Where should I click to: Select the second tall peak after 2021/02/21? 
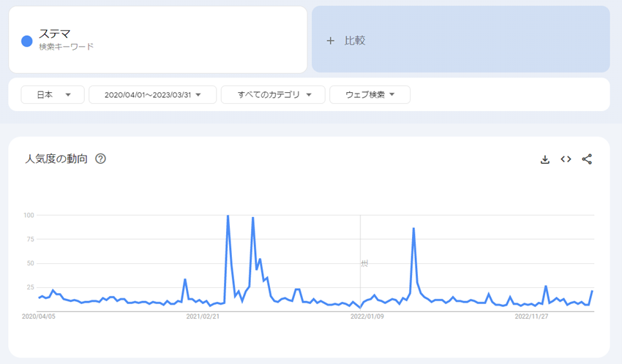252,219
